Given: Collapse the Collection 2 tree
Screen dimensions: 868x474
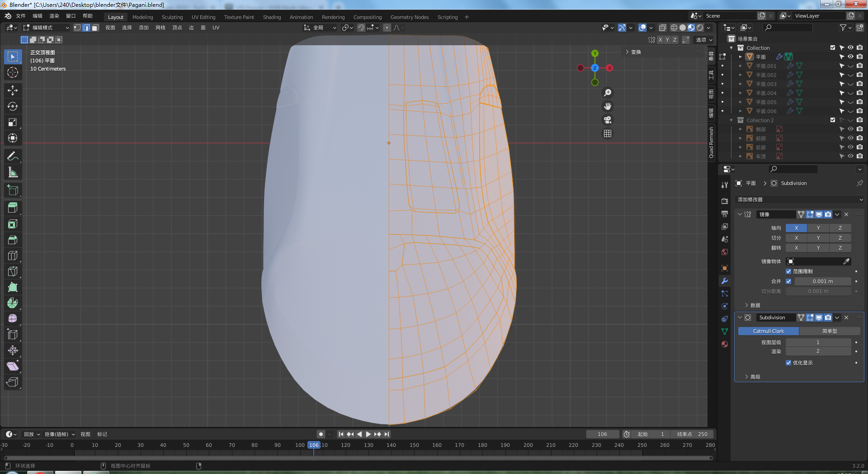Looking at the screenshot, I should coord(731,120).
